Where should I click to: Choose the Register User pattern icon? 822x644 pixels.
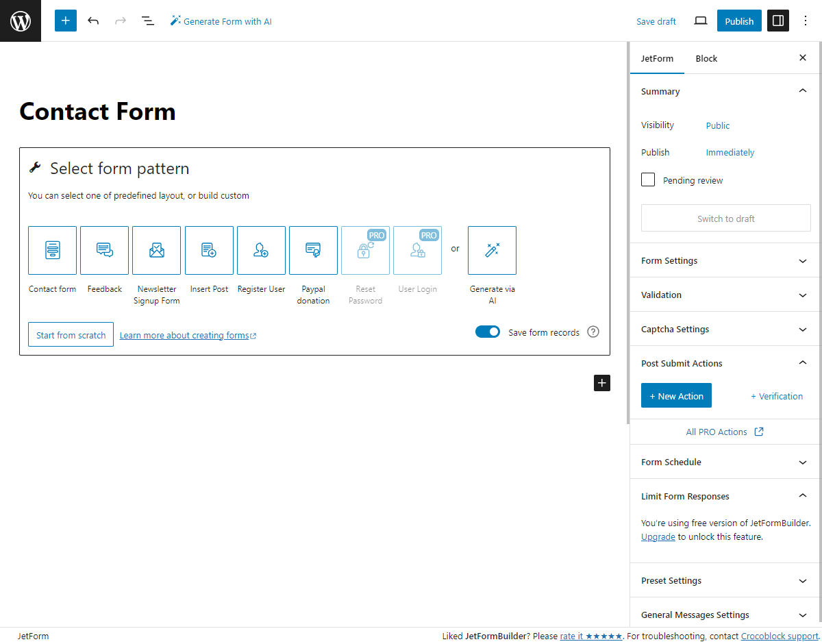261,250
